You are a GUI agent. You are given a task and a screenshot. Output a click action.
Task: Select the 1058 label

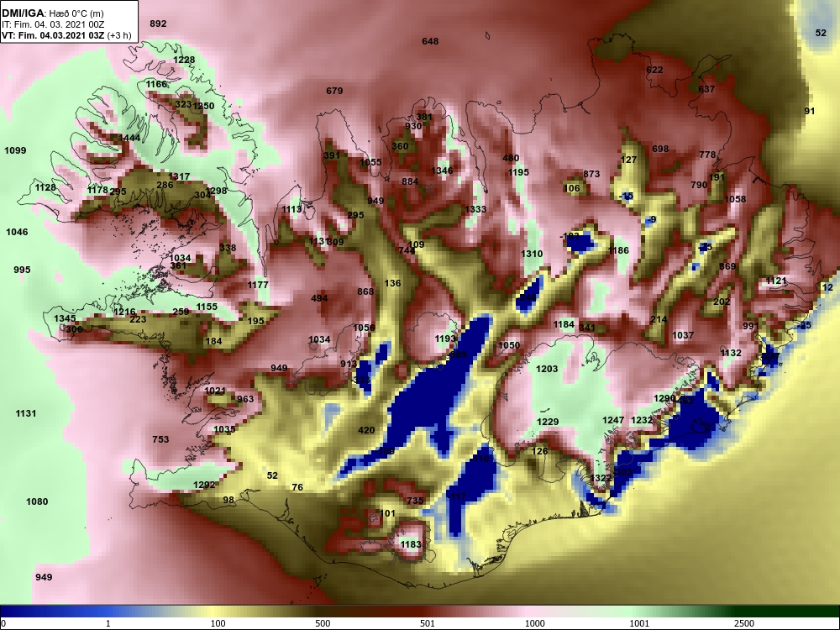(735, 199)
